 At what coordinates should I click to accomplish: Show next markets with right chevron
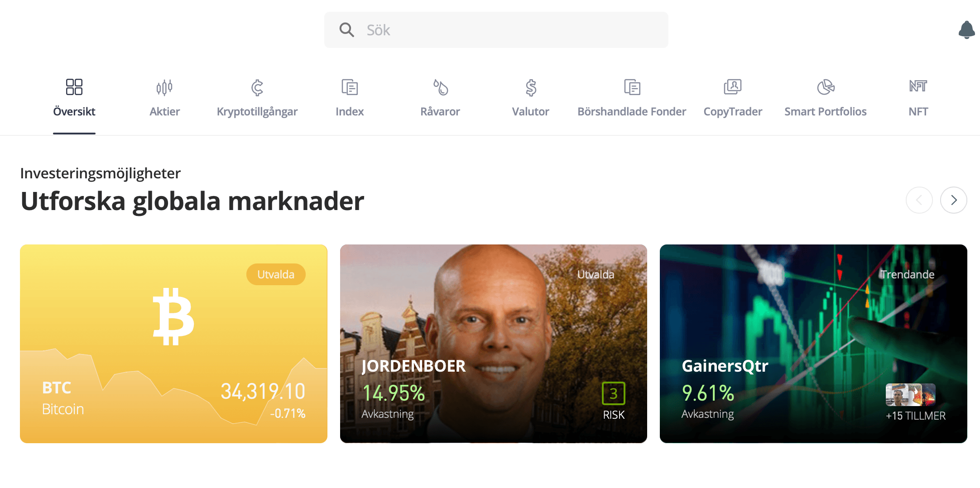[x=953, y=200]
